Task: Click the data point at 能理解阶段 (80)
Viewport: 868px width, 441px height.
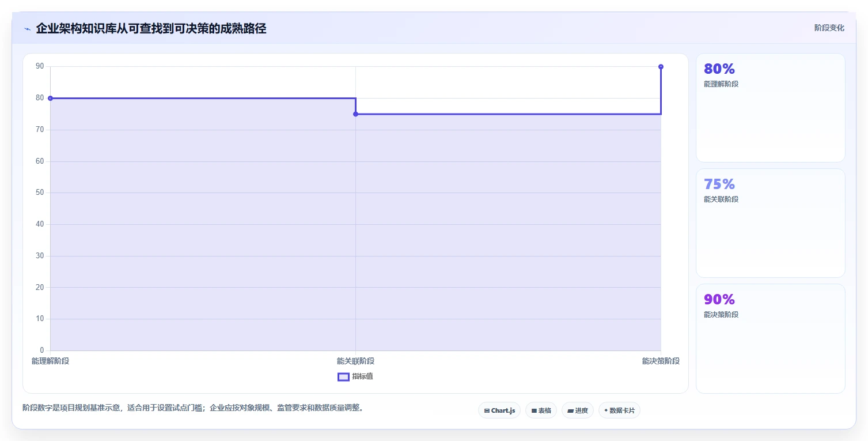Action: (50, 98)
